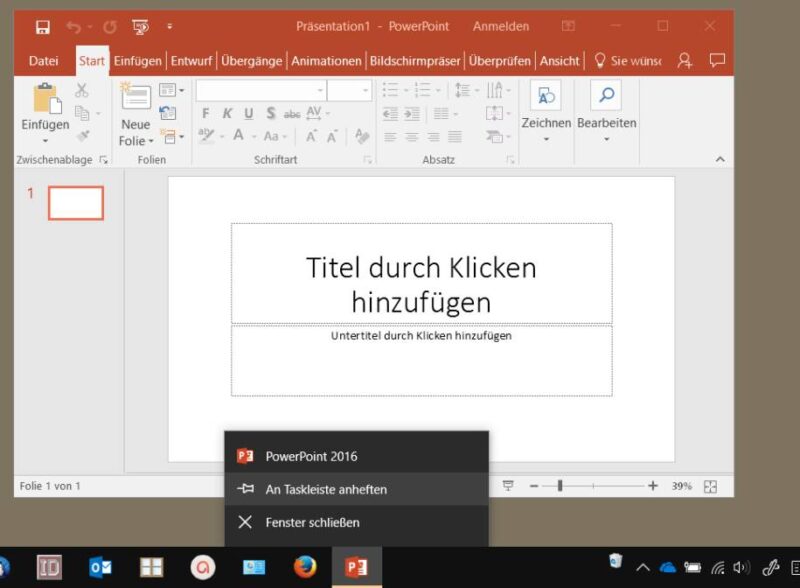The image size is (800, 588).
Task: Open Firefox from the taskbar
Action: coord(305,567)
